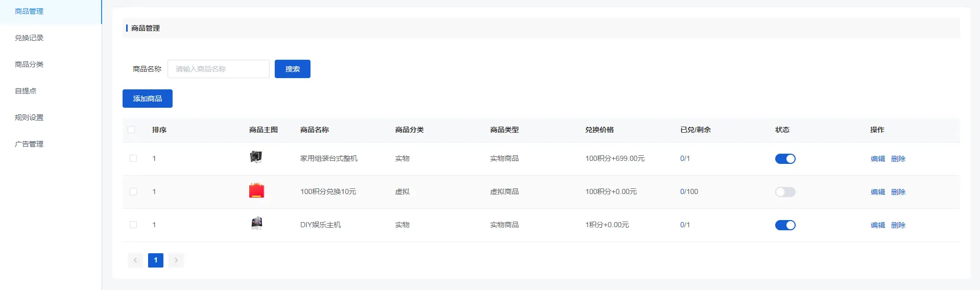The width and height of the screenshot is (980, 290).
Task: Click product name 100积分兑换10元
Action: coord(328,191)
